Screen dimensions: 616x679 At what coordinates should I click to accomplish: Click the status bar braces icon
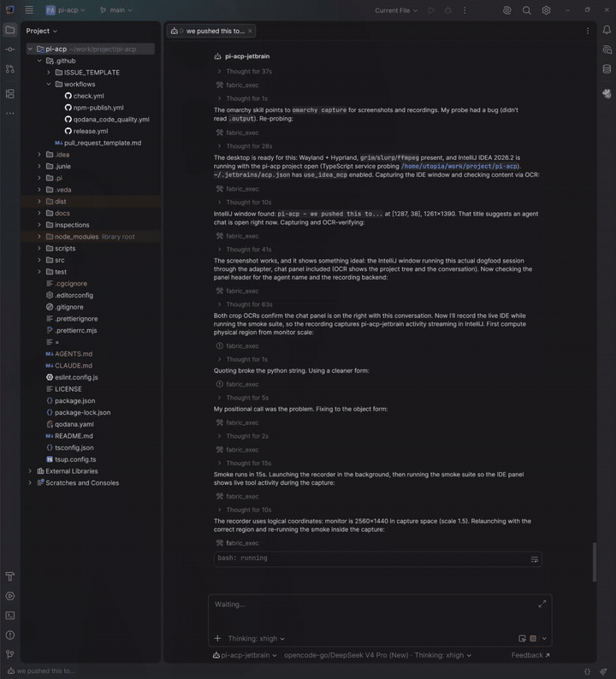(587, 671)
